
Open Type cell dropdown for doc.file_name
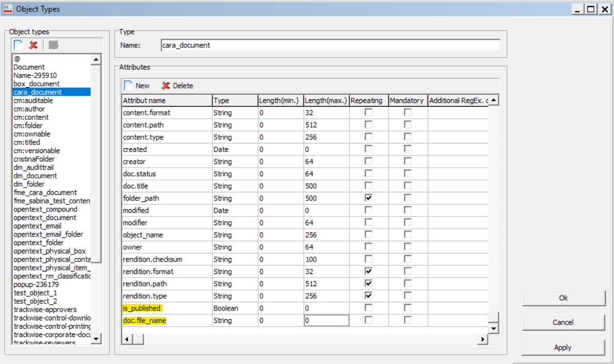click(x=235, y=321)
